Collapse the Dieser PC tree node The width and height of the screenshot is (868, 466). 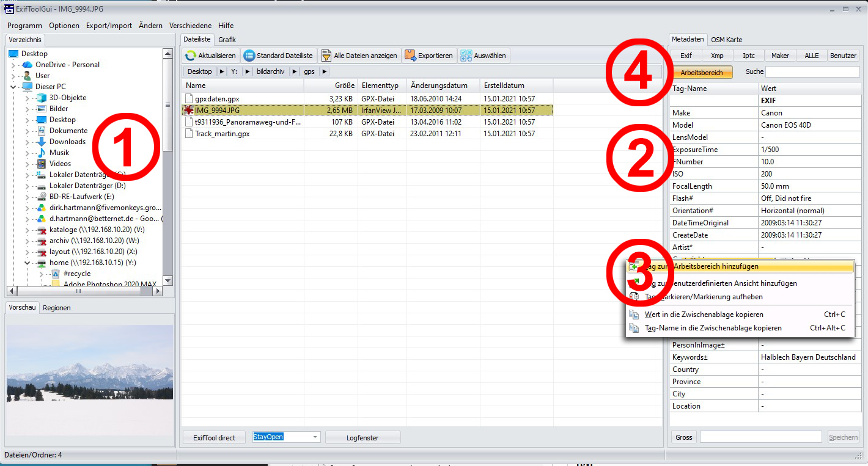(13, 87)
